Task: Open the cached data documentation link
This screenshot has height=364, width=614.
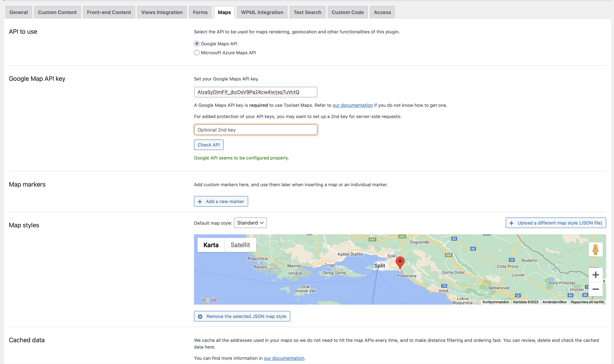Action: [284, 358]
